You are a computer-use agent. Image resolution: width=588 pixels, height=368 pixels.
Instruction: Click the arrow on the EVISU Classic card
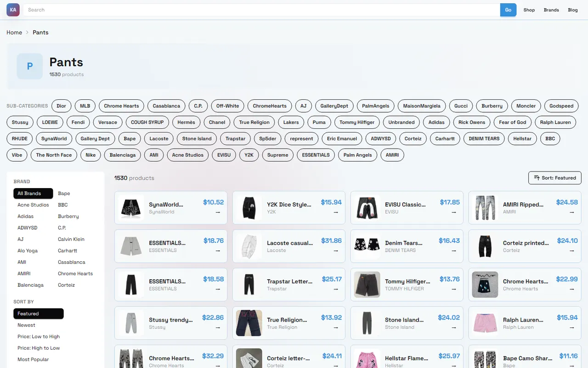tap(454, 212)
